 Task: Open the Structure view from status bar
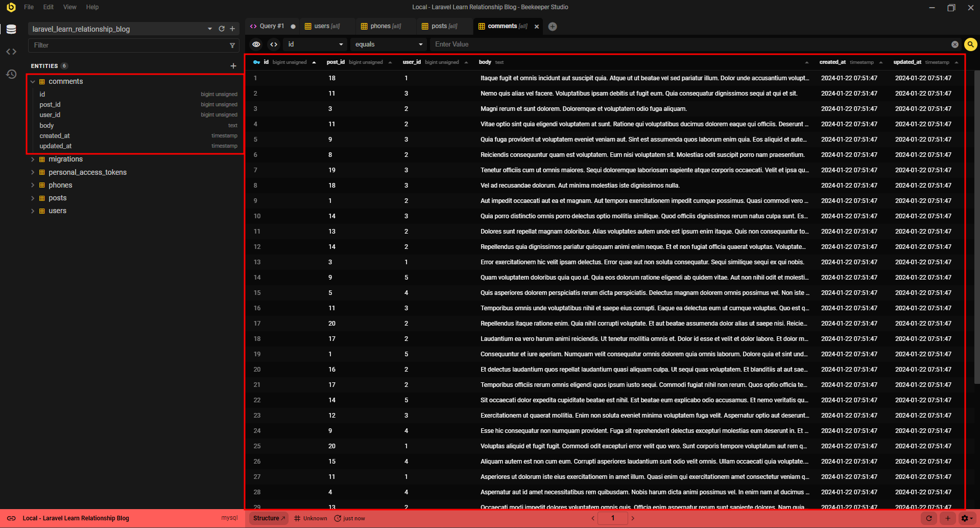[x=268, y=518]
